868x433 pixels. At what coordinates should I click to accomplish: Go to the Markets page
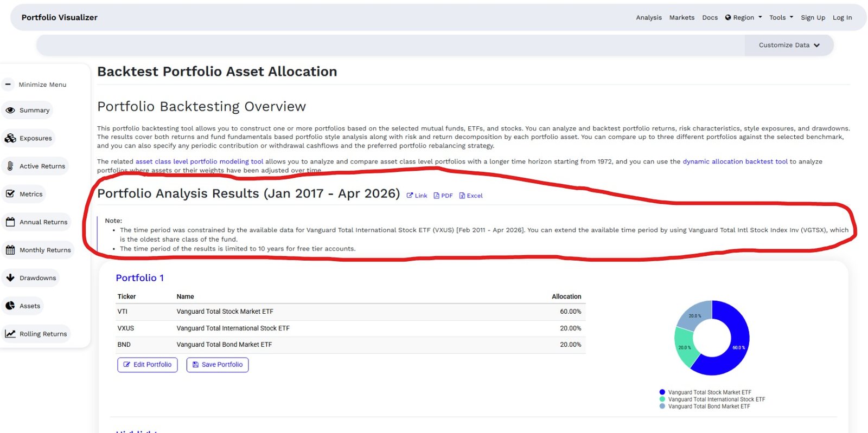pyautogui.click(x=682, y=17)
